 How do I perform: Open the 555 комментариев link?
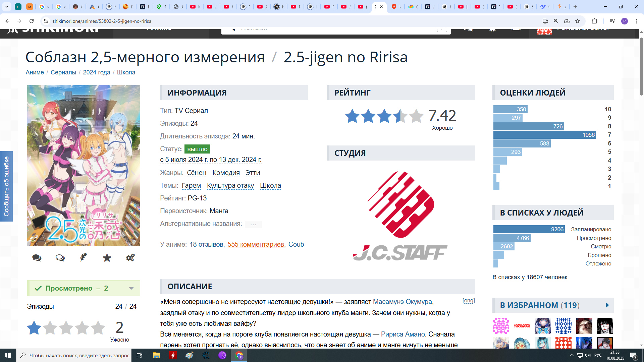pos(256,244)
